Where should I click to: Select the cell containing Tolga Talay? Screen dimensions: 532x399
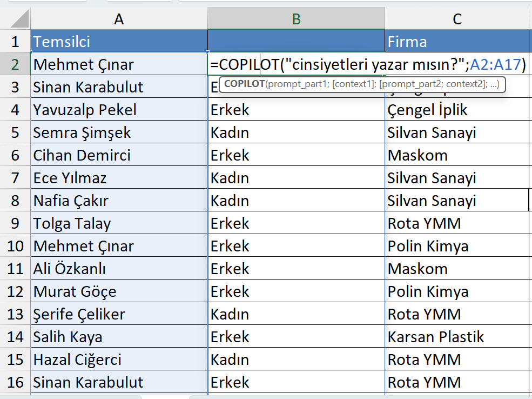click(x=119, y=223)
